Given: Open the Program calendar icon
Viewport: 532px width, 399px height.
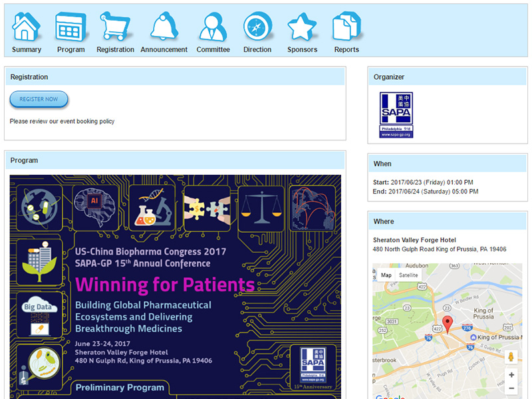Looking at the screenshot, I should (x=70, y=27).
